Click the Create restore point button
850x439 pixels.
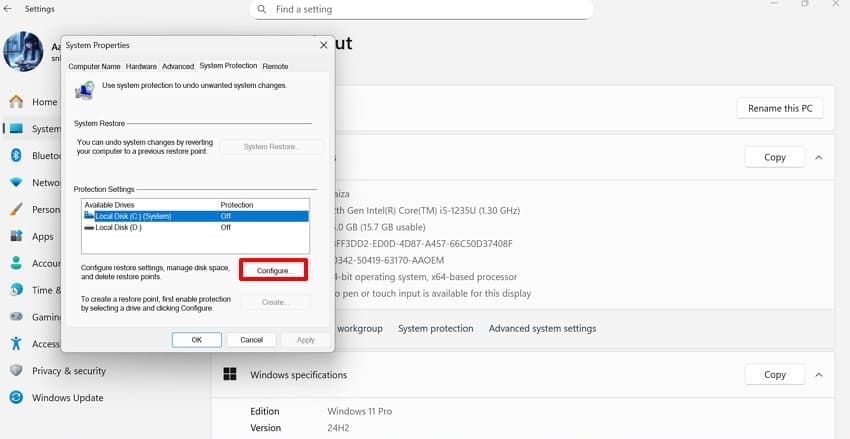(x=275, y=302)
